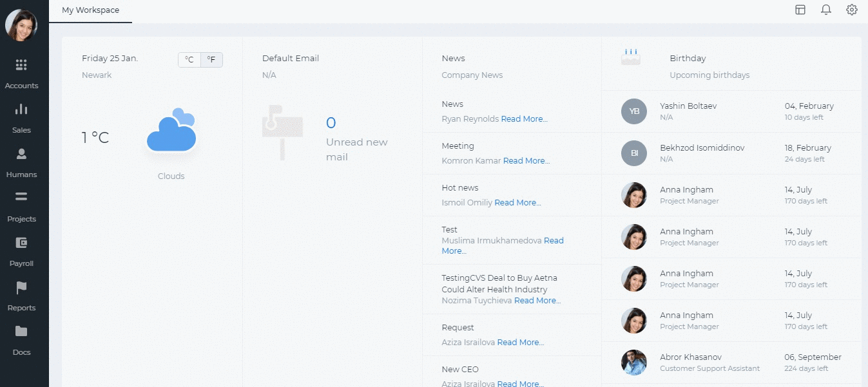868x387 pixels.
Task: Click the user profile photo in sidebar
Action: (x=21, y=26)
